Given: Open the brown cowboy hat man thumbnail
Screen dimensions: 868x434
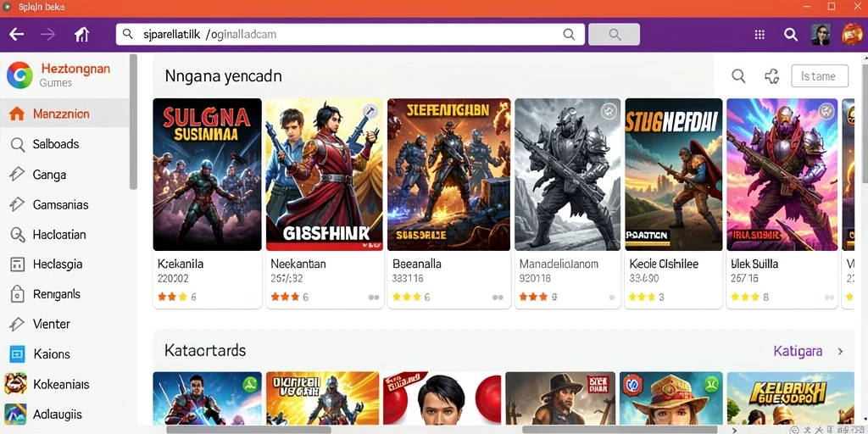Looking at the screenshot, I should 560,398.
